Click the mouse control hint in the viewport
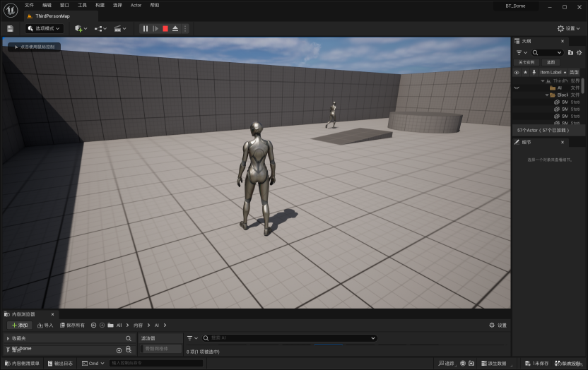Screen dimensions: 588x370 pyautogui.click(x=34, y=47)
